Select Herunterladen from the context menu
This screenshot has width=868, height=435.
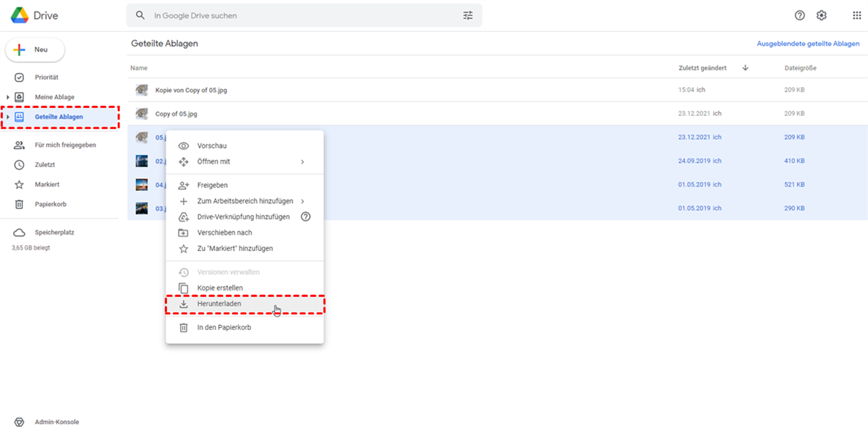coord(219,304)
